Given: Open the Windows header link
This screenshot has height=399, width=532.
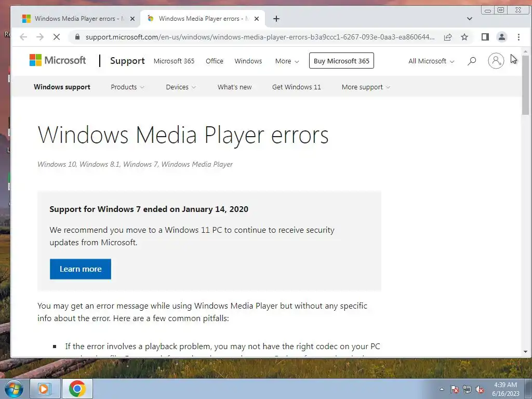Looking at the screenshot, I should click(248, 61).
